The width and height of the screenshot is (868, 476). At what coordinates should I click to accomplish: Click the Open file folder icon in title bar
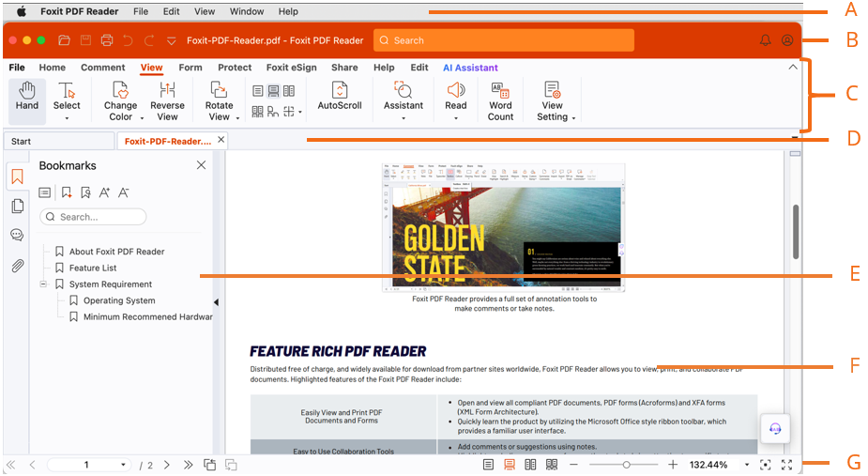pos(64,40)
